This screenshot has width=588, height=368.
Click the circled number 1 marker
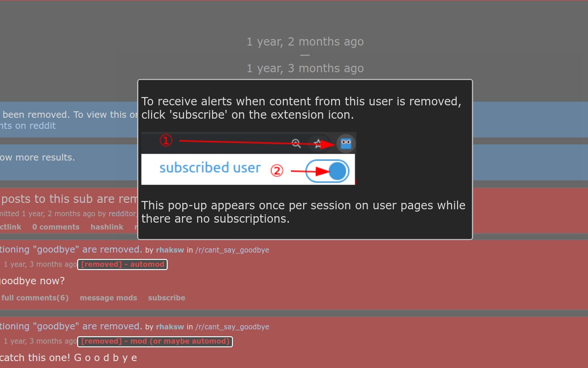coord(166,141)
